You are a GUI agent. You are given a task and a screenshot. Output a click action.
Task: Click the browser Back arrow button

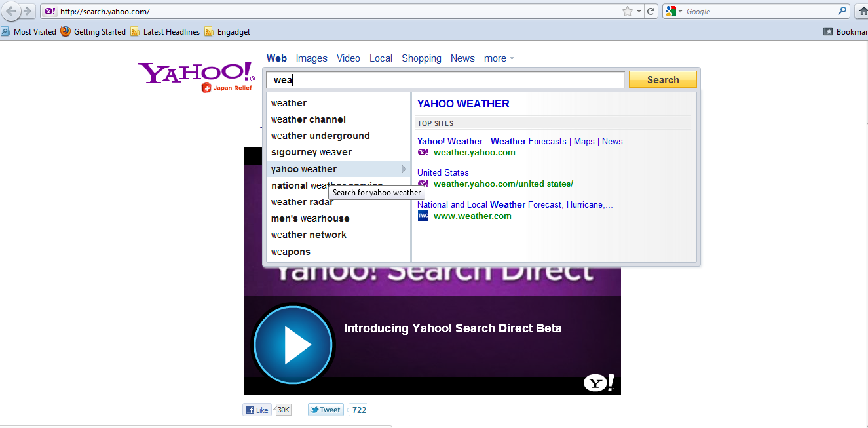click(x=11, y=11)
